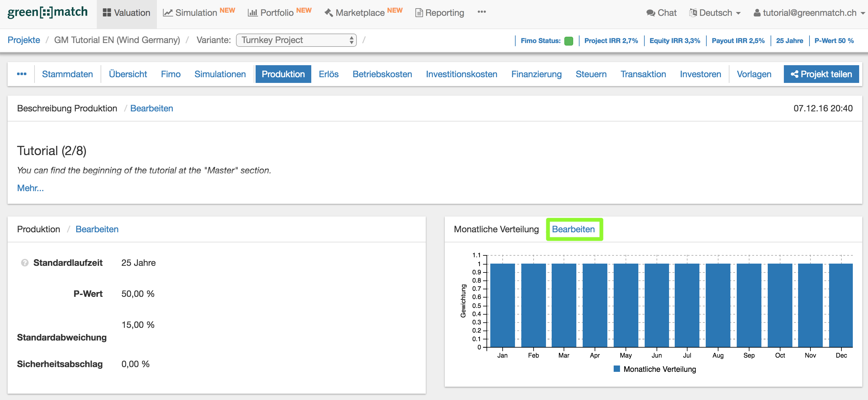Viewport: 868px width, 400px height.
Task: Open the Valuation grid icon
Action: [x=107, y=13]
